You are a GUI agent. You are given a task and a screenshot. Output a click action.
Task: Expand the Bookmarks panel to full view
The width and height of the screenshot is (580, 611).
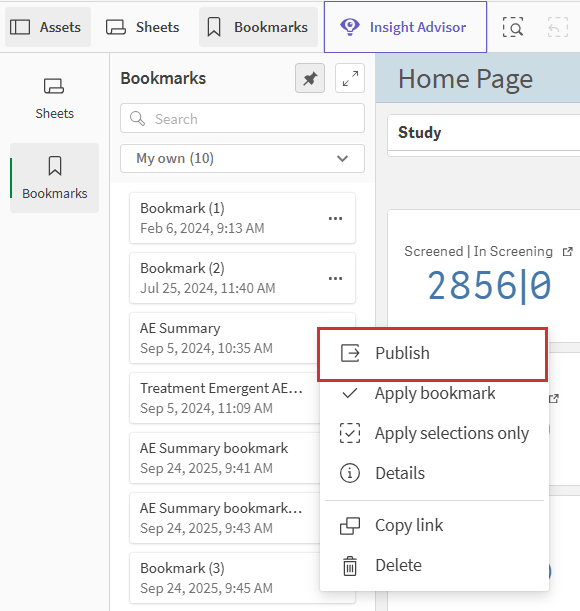(x=350, y=78)
